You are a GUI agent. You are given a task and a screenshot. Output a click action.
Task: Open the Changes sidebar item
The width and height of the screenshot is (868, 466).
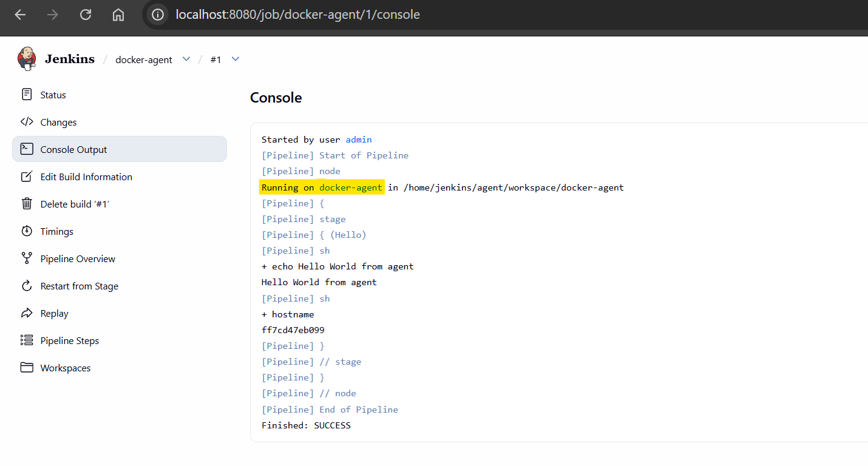tap(120, 122)
